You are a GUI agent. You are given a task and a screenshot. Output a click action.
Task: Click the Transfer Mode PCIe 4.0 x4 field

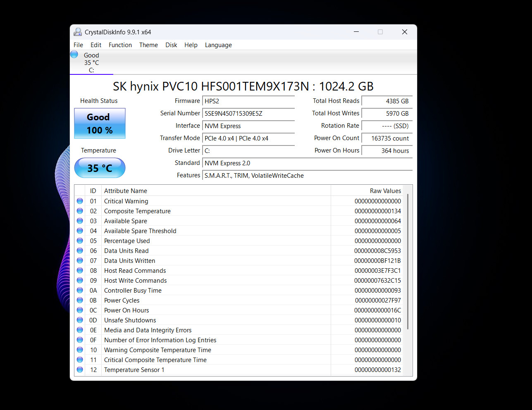(248, 138)
